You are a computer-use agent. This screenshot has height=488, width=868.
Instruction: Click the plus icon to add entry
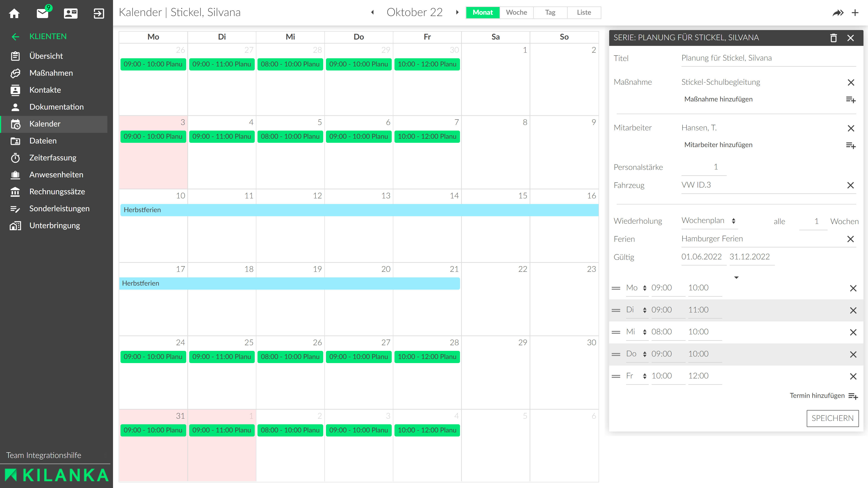[x=855, y=13]
